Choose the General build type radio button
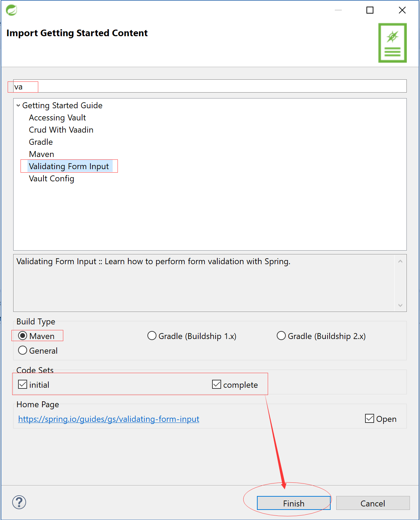The width and height of the screenshot is (420, 520). (x=23, y=350)
